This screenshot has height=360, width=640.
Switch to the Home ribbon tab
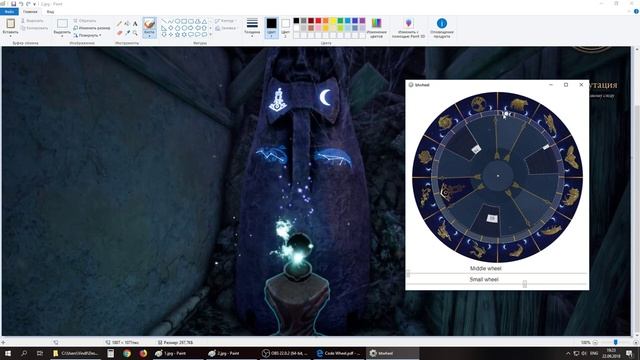[30, 11]
